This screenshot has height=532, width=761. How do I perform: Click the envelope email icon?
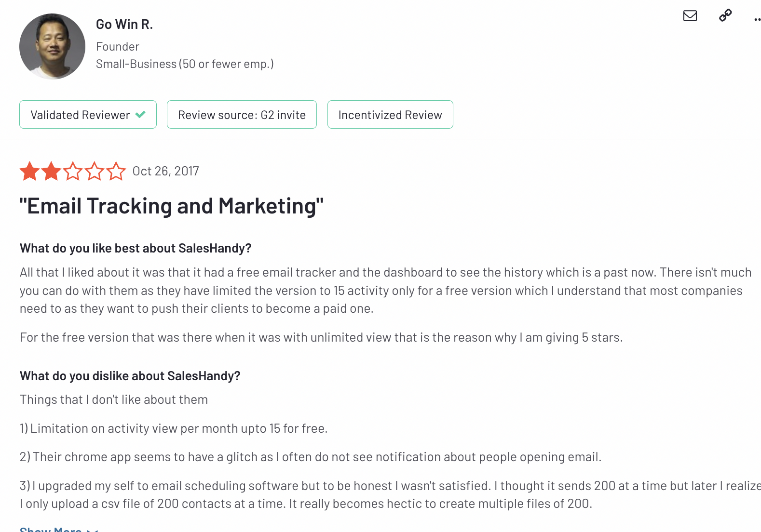[x=690, y=16]
